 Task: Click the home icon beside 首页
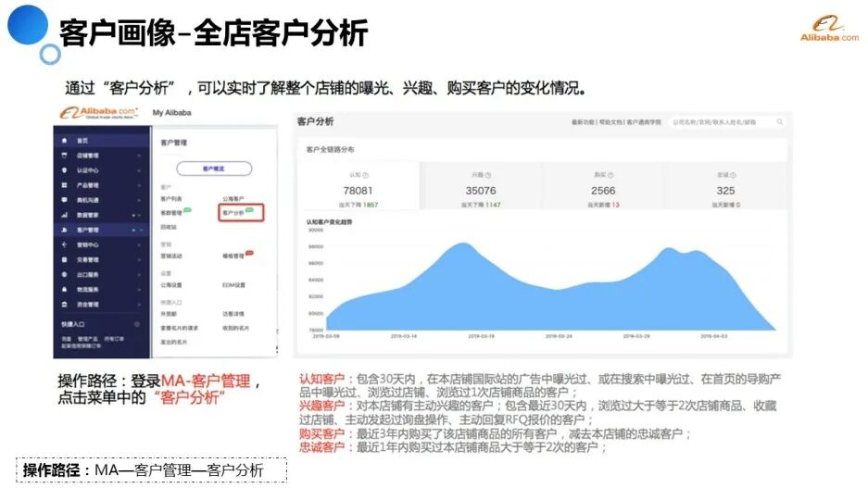[65, 141]
